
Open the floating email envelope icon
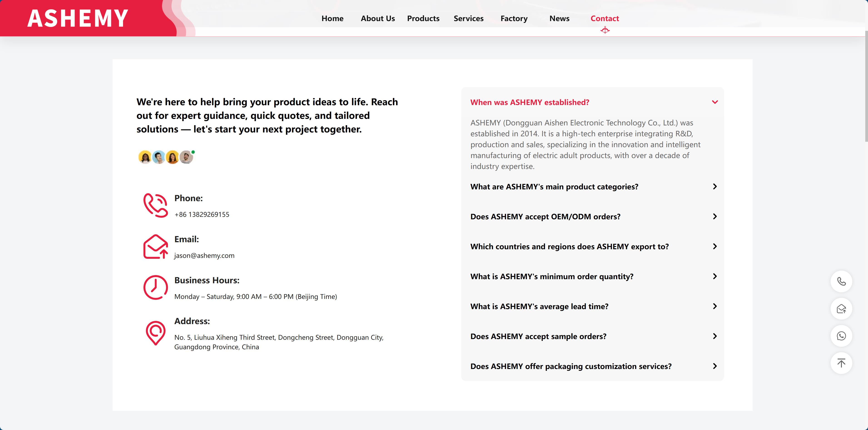point(841,309)
